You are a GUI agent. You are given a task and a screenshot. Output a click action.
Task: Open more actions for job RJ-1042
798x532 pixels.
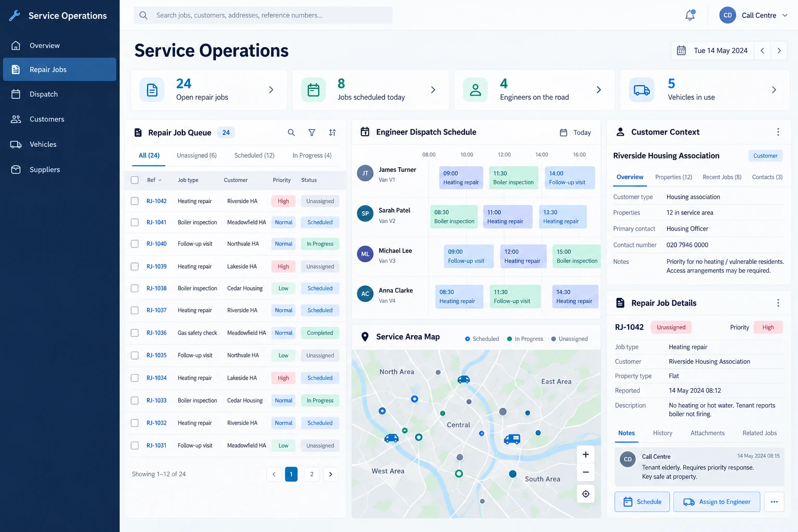coord(774,502)
